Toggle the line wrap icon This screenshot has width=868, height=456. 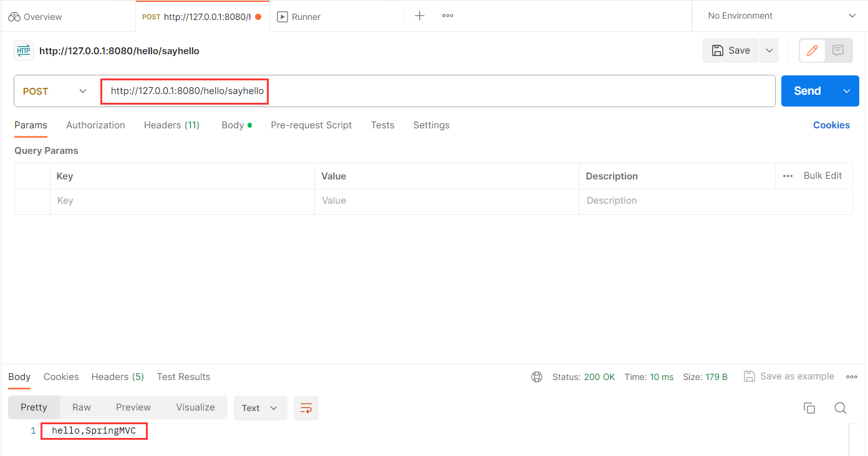pyautogui.click(x=306, y=408)
